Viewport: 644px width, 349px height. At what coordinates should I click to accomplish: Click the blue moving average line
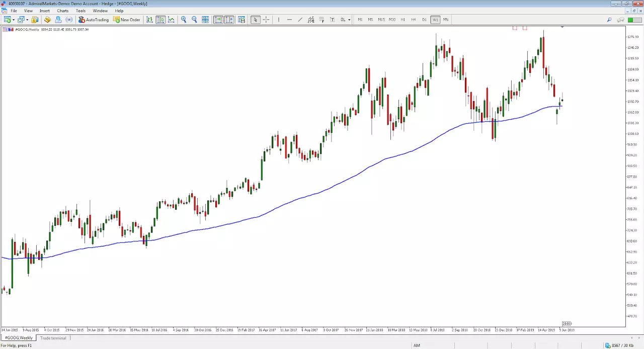coord(322,192)
